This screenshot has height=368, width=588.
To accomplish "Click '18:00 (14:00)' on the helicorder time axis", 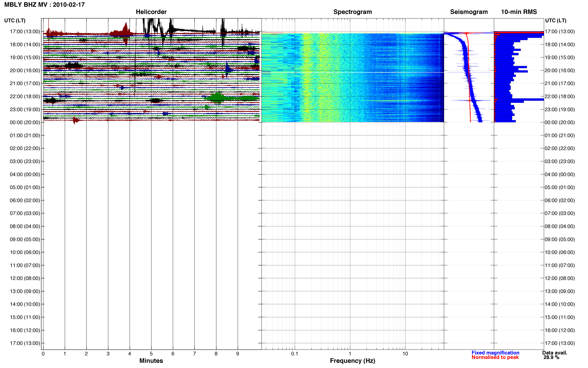I will click(25, 44).
